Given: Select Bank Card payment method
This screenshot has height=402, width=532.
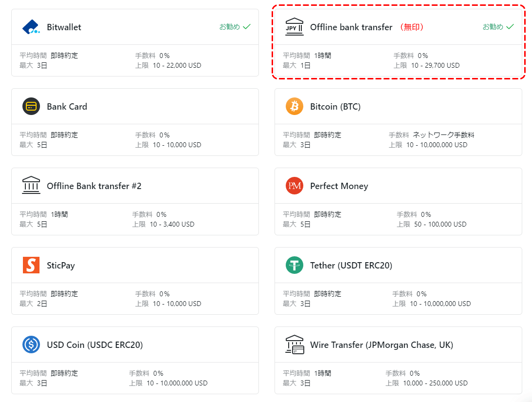Looking at the screenshot, I should [x=67, y=106].
